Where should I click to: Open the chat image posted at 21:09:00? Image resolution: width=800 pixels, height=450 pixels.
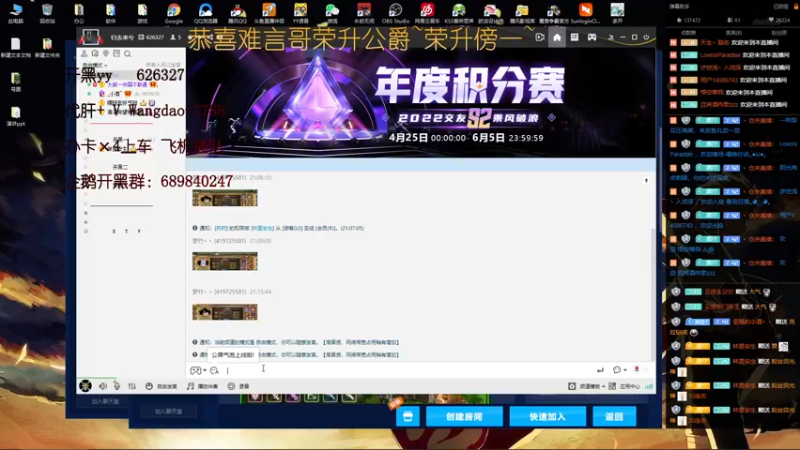tap(224, 261)
